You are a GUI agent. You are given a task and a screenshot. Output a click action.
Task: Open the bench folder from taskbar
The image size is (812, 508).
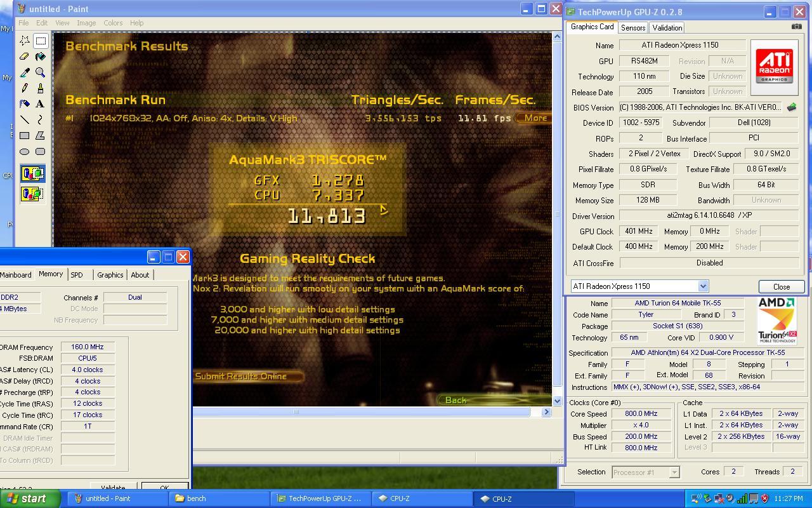pos(219,498)
